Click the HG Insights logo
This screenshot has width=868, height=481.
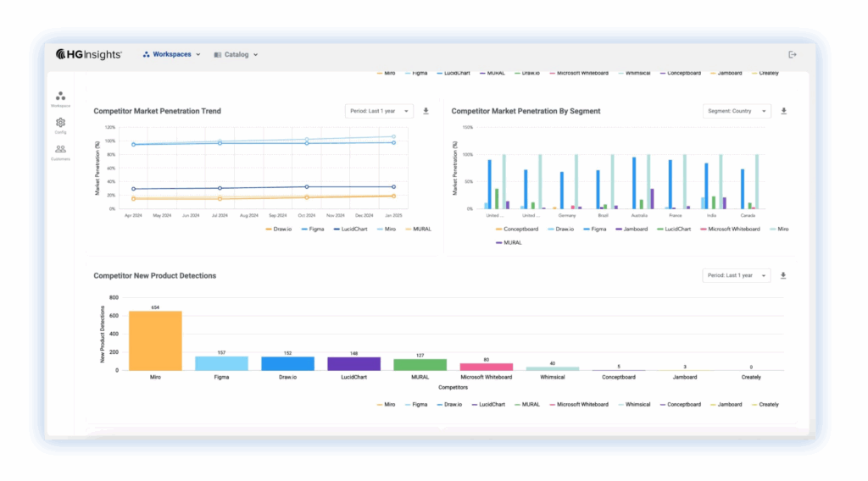click(x=89, y=54)
